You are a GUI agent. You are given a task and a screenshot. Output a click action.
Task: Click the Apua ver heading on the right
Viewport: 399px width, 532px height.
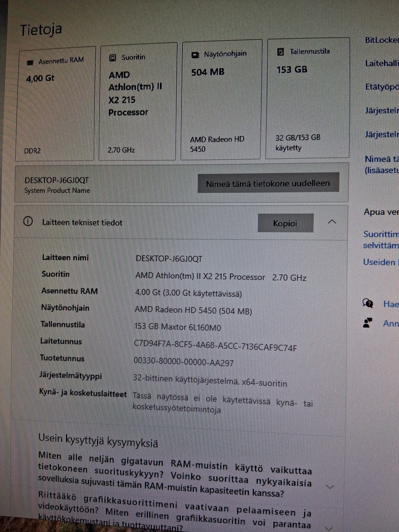(381, 212)
